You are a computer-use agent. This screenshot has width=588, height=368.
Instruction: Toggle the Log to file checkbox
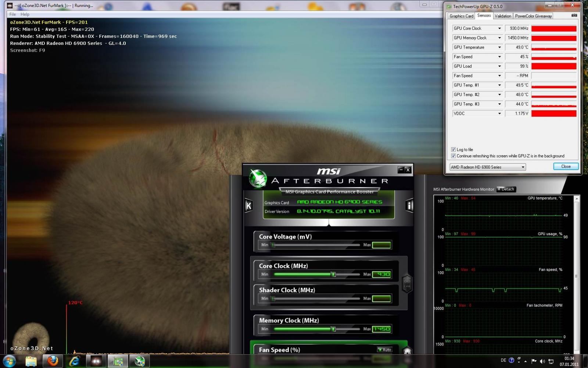pyautogui.click(x=453, y=149)
